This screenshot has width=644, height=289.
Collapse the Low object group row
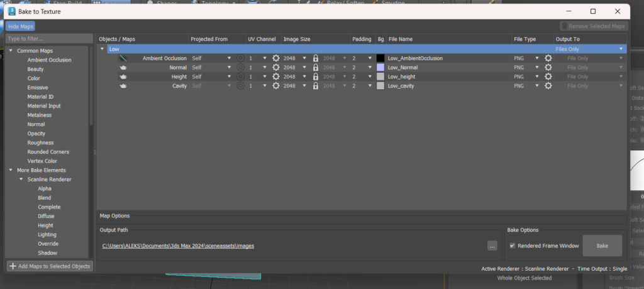click(x=103, y=49)
